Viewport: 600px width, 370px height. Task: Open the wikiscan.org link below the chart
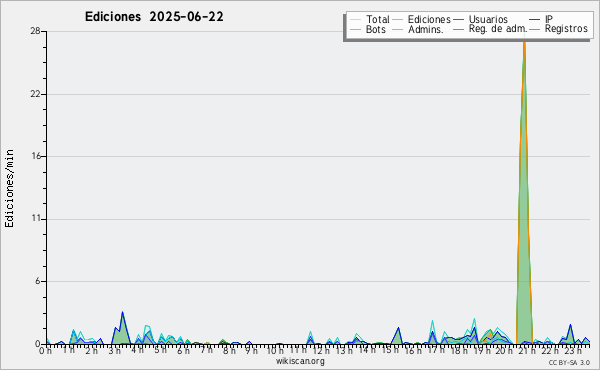pos(300,361)
